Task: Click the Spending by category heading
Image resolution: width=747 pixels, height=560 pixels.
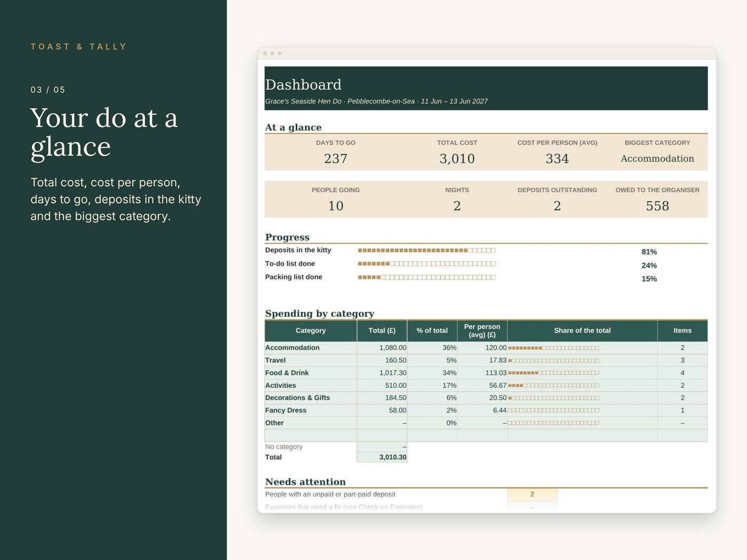Action: (x=320, y=314)
